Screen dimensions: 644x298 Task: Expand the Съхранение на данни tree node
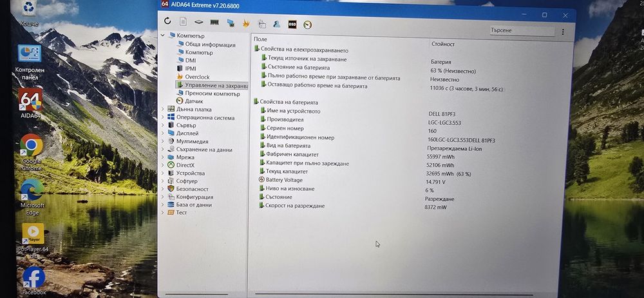click(163, 150)
